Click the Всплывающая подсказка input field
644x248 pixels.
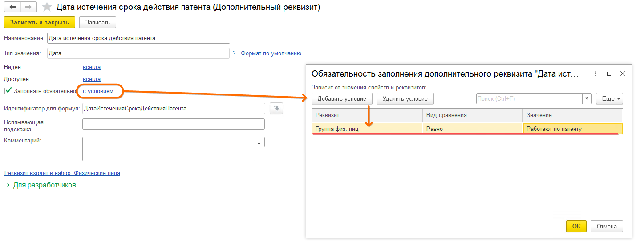click(174, 124)
